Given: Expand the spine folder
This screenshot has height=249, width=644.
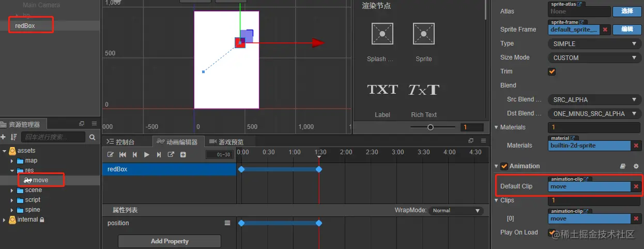Looking at the screenshot, I should point(12,210).
